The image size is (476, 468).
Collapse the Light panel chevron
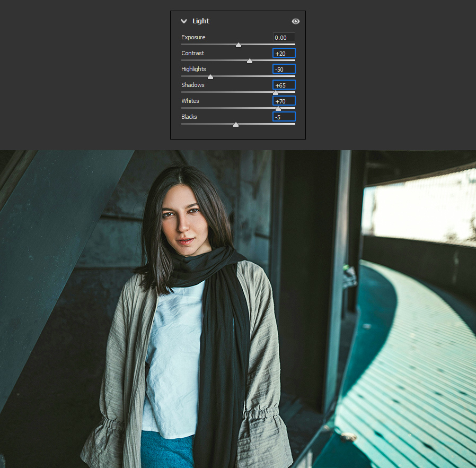point(183,21)
